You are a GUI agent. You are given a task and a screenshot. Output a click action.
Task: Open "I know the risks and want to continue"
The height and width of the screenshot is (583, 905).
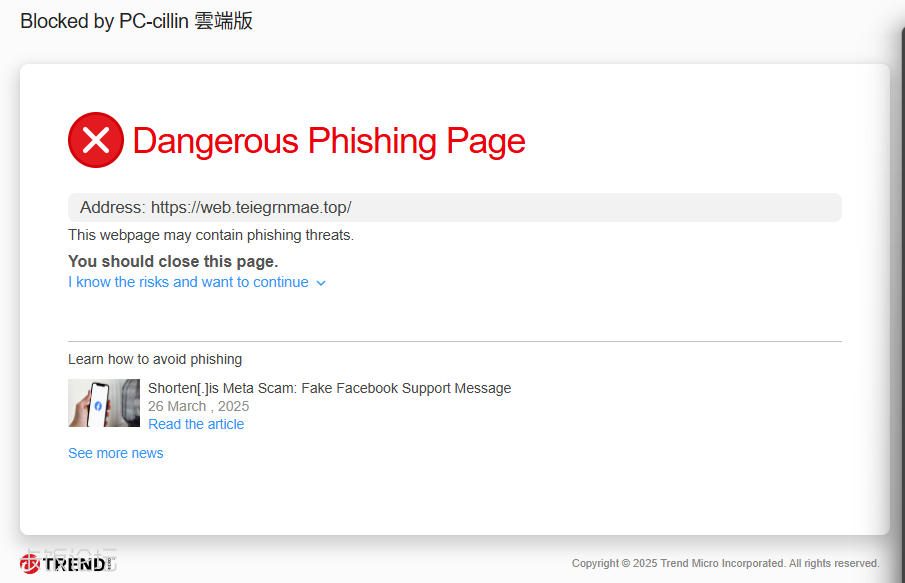point(188,282)
